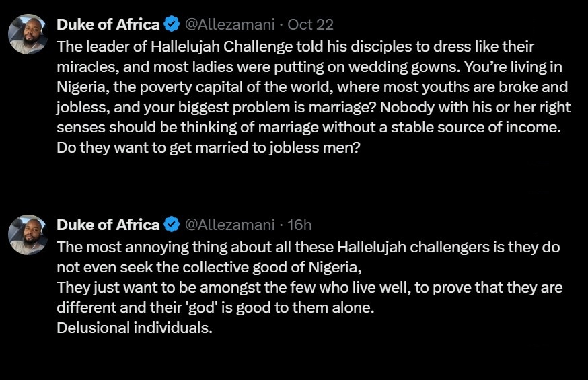Click the verified badge on the Oct 22 tweet

[172, 25]
